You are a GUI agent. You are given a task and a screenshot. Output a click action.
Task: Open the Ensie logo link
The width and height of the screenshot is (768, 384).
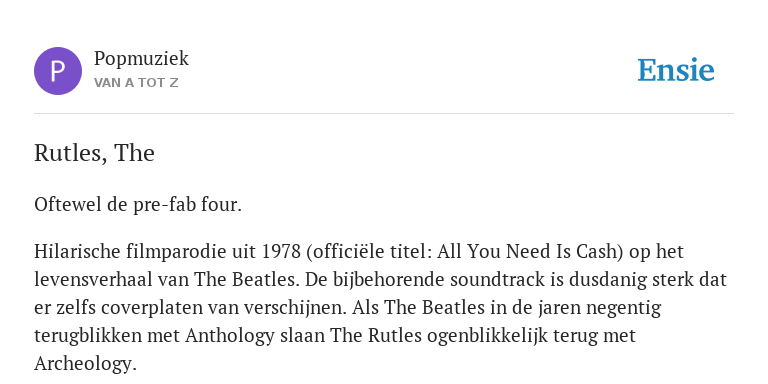675,70
